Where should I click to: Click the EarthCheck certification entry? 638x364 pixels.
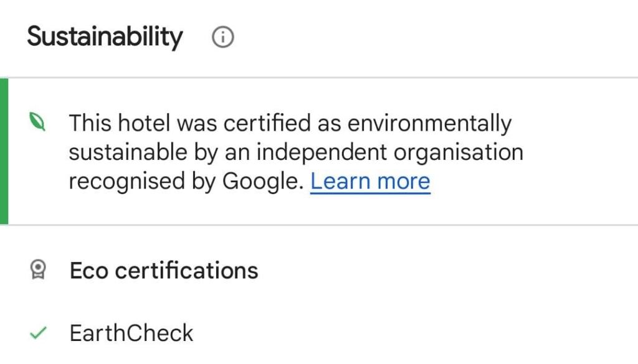coord(131,333)
